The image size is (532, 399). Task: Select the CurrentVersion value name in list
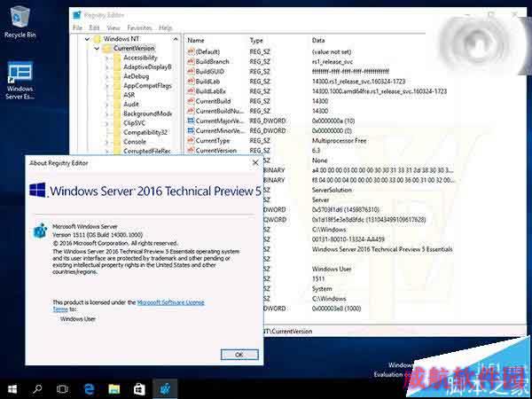click(x=216, y=150)
